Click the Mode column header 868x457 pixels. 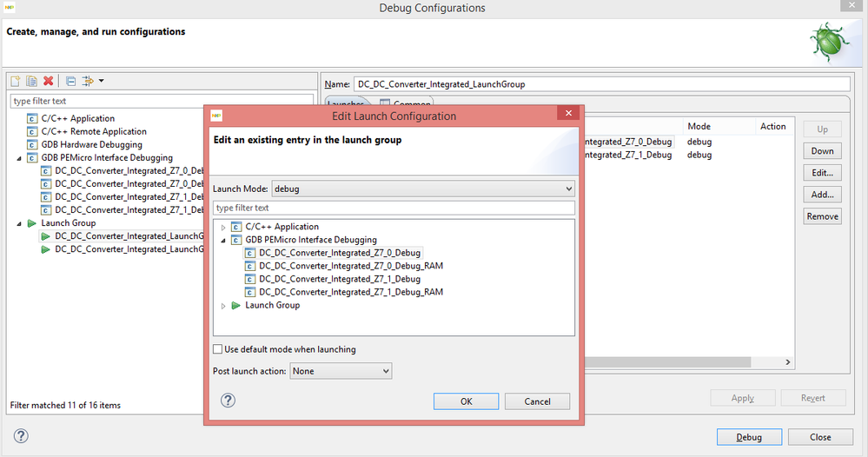coord(719,126)
